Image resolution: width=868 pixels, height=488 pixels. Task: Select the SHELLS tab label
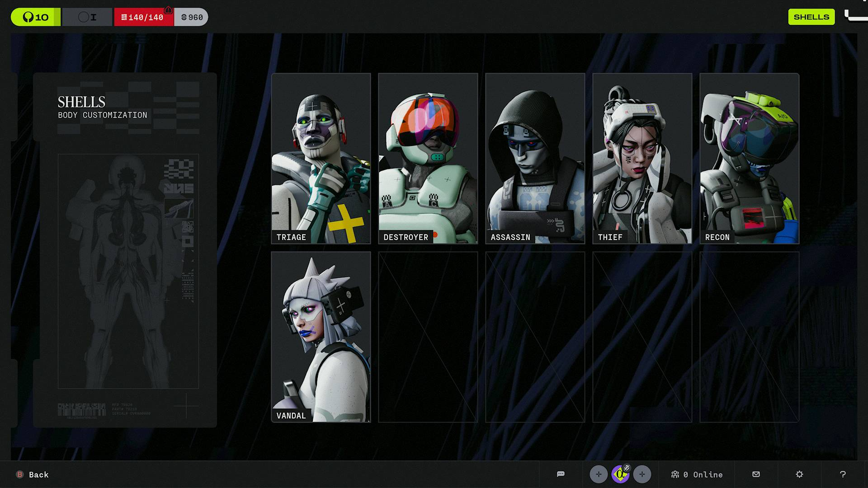point(811,17)
